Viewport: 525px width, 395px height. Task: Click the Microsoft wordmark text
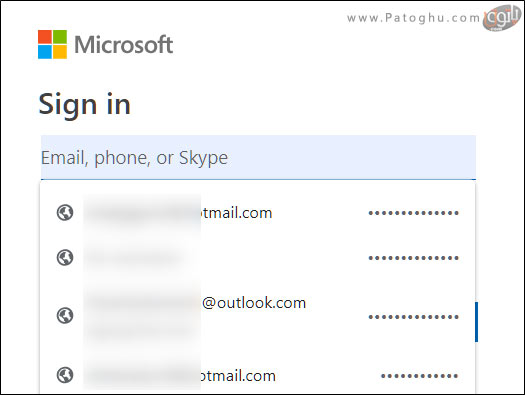[124, 45]
